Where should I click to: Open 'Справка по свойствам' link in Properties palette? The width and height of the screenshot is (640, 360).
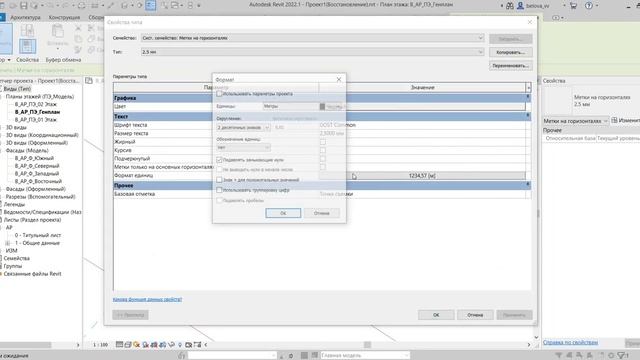pyautogui.click(x=570, y=342)
